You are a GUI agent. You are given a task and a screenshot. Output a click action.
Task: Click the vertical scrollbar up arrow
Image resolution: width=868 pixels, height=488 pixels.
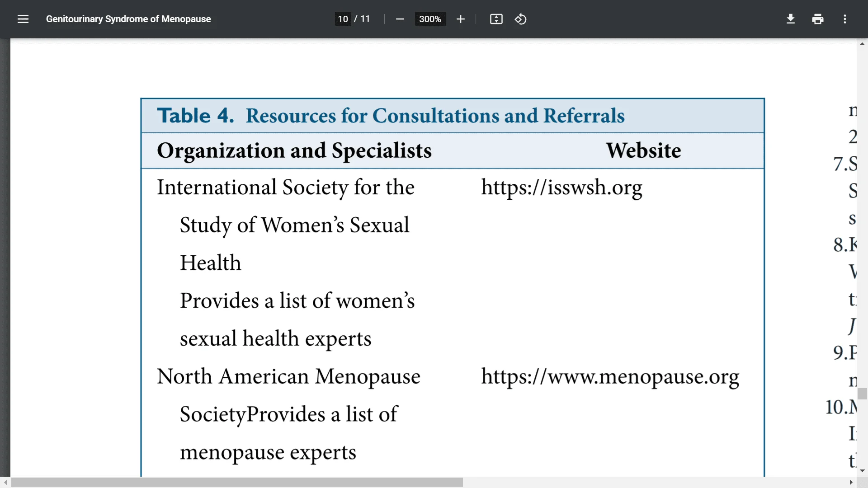[x=862, y=44]
